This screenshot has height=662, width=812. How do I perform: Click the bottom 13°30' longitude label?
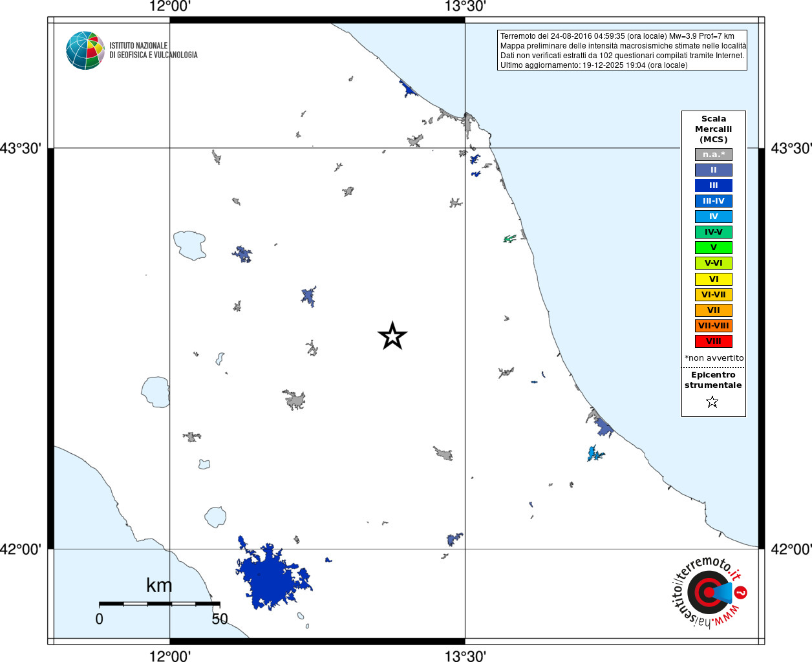[465, 656]
